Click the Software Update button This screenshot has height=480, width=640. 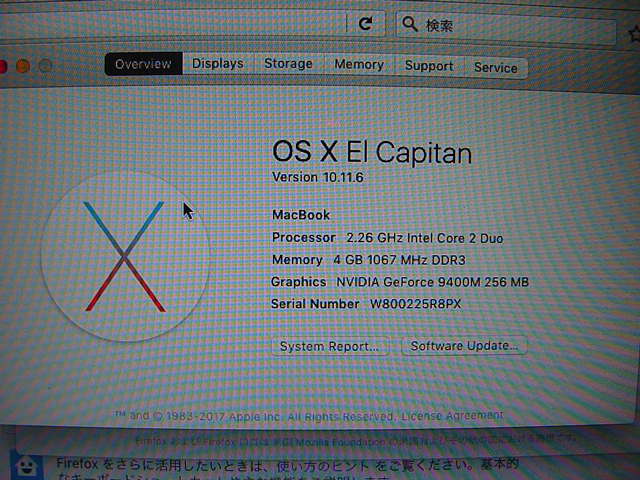[x=464, y=346]
